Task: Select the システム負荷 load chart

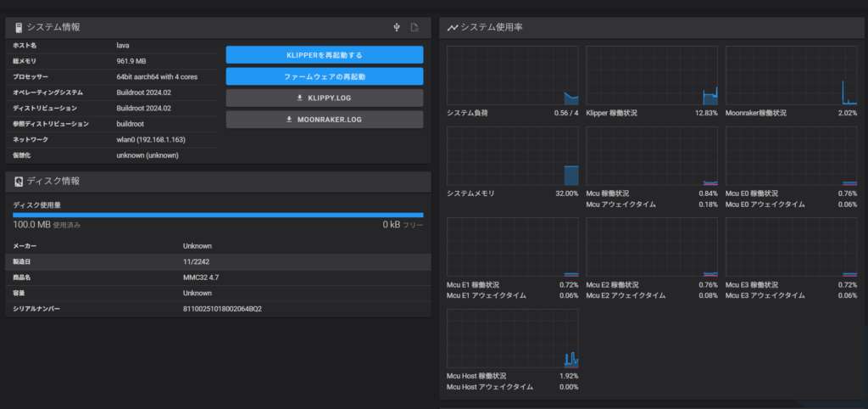Action: click(512, 76)
